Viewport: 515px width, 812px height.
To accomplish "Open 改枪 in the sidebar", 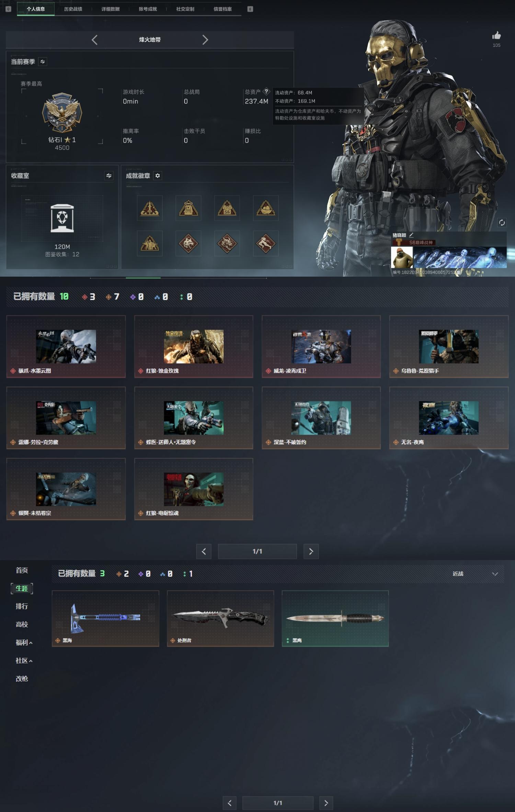I will pyautogui.click(x=22, y=679).
